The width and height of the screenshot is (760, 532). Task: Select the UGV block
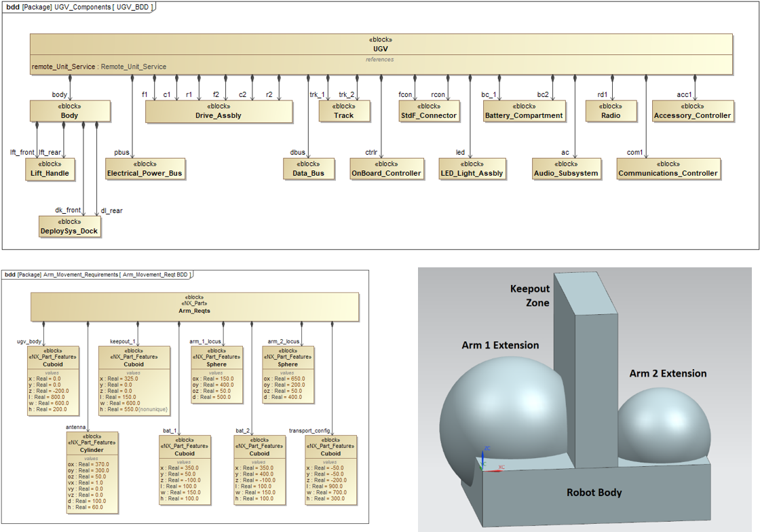tap(380, 49)
